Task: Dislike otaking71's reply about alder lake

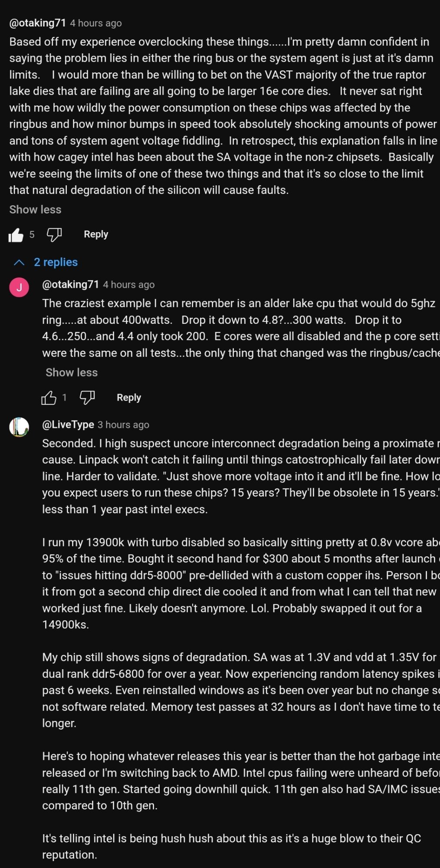Action: point(87,398)
